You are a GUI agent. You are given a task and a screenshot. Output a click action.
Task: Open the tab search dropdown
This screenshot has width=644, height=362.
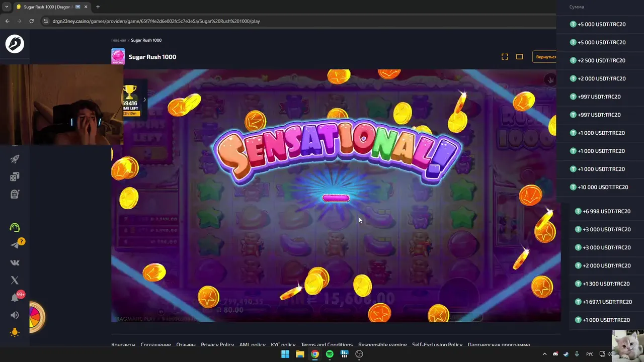7,7
